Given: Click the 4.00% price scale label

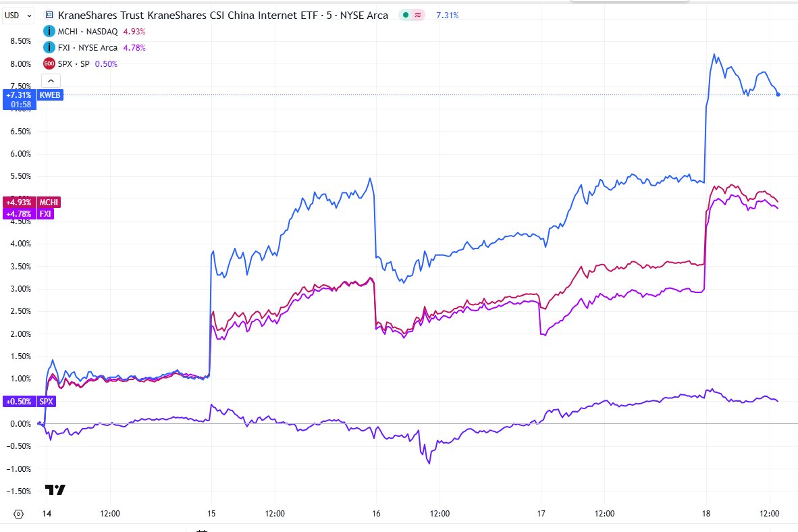Looking at the screenshot, I should click(20, 243).
